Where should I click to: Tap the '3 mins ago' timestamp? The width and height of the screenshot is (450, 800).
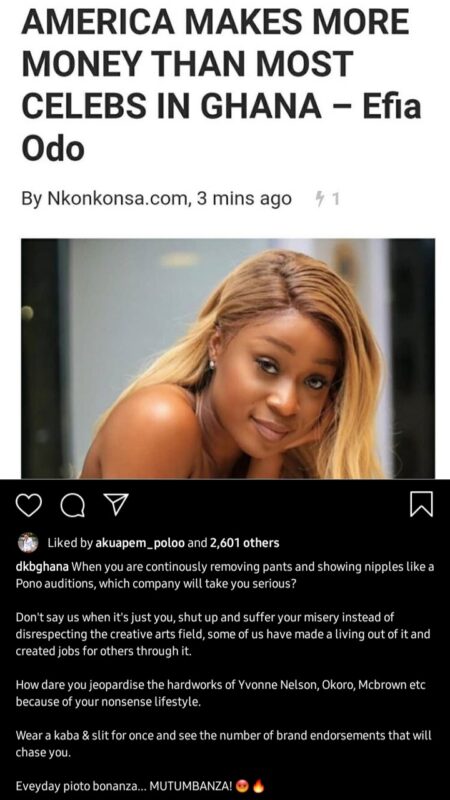(244, 198)
